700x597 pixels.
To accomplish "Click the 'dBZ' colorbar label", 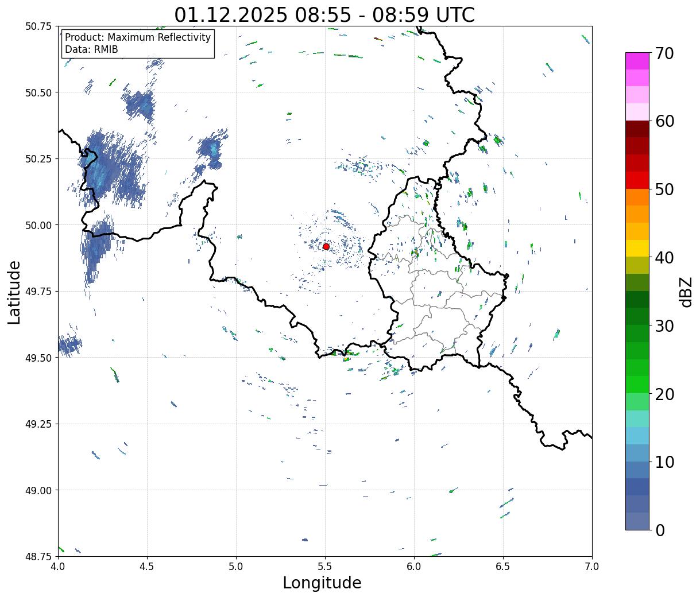I will coord(686,292).
